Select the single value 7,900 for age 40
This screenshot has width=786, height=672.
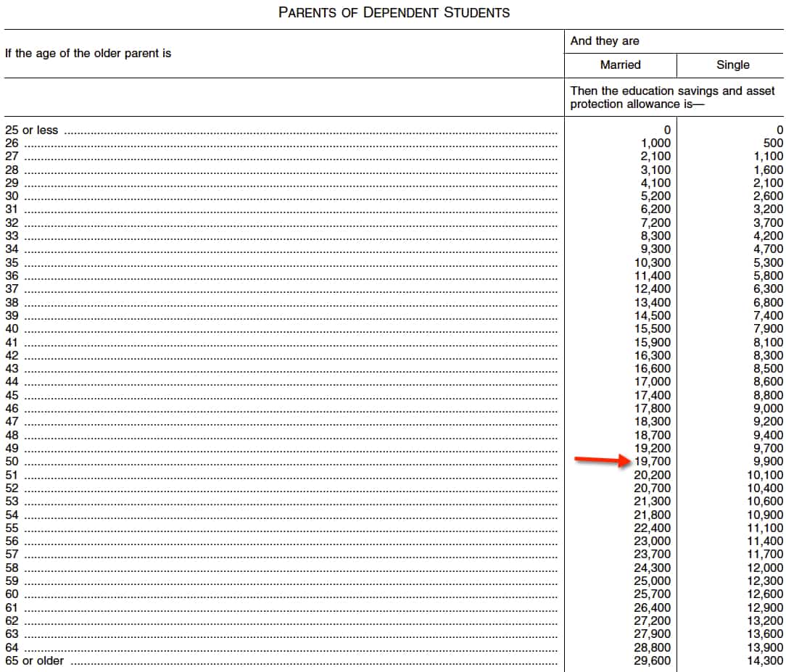click(768, 328)
